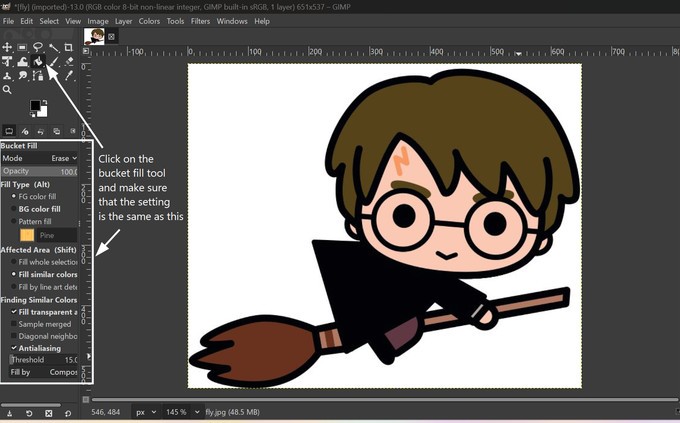Select Pattern fill option
The image size is (680, 423).
coord(31,221)
